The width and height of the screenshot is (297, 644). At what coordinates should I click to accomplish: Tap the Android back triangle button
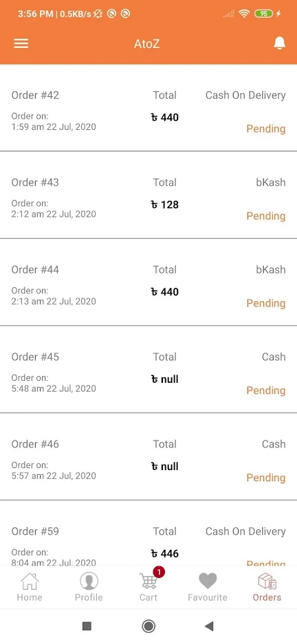[x=209, y=626]
